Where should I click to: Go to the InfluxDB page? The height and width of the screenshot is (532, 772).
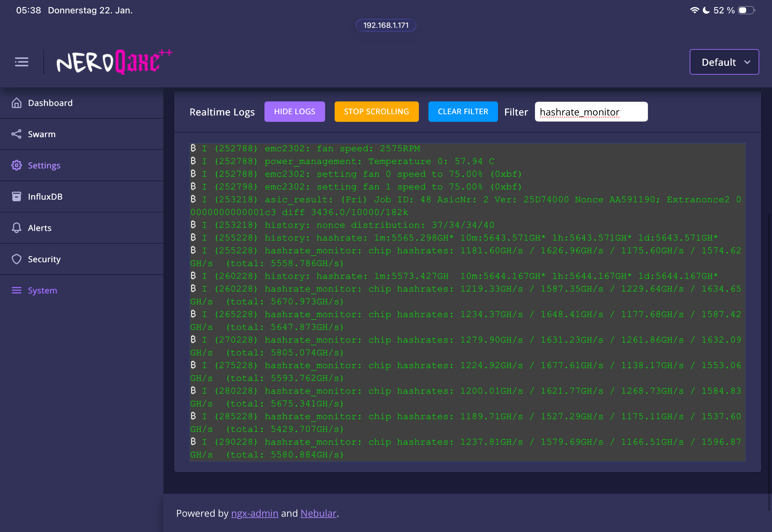click(45, 197)
